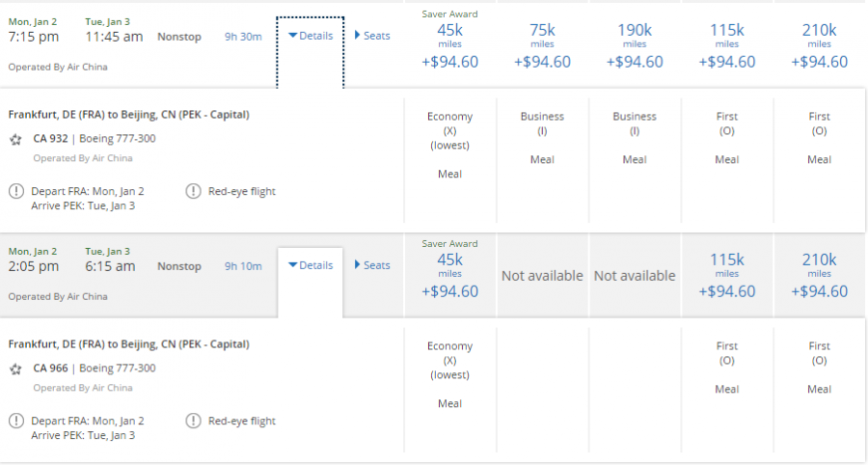This screenshot has width=868, height=465.
Task: Choose the 75k miles business fare
Action: click(542, 45)
